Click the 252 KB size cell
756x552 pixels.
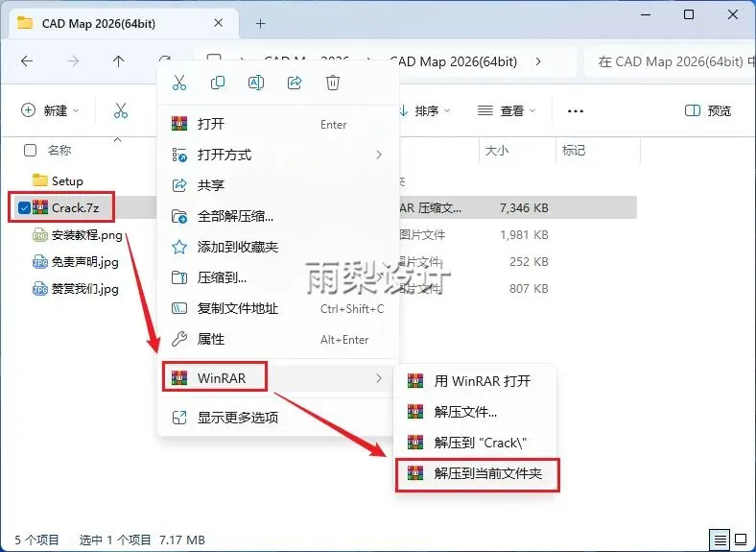click(529, 262)
